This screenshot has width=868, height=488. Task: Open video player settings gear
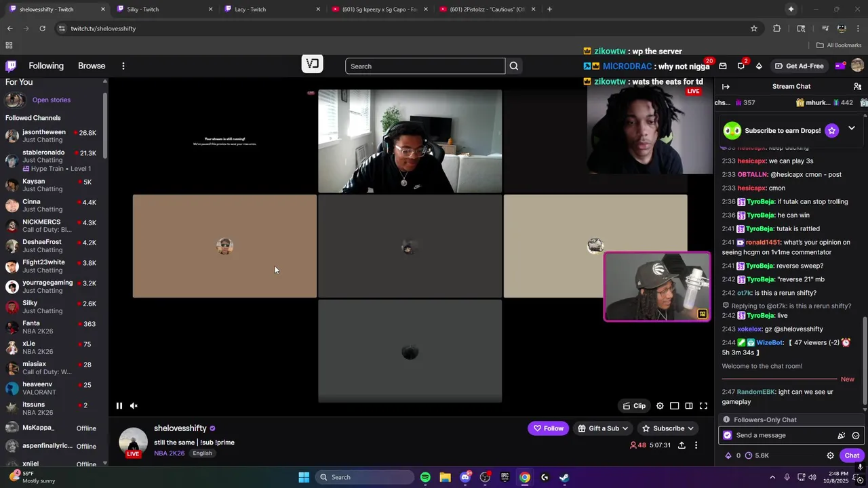(660, 406)
